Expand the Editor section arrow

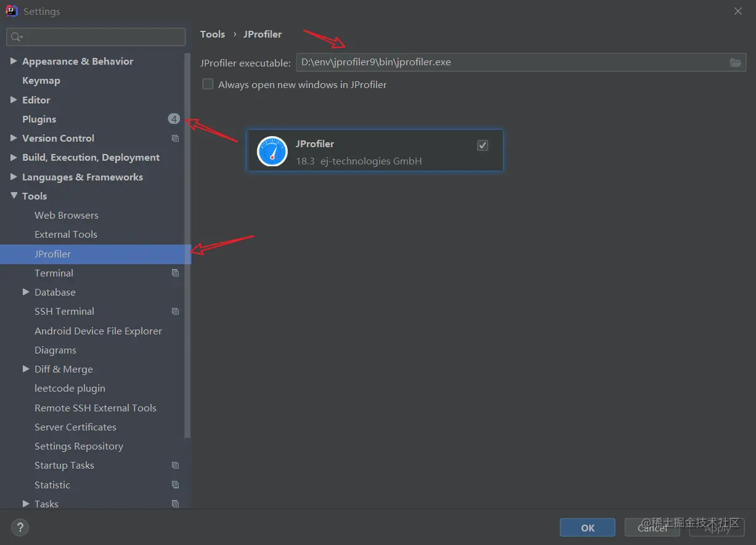(x=14, y=100)
